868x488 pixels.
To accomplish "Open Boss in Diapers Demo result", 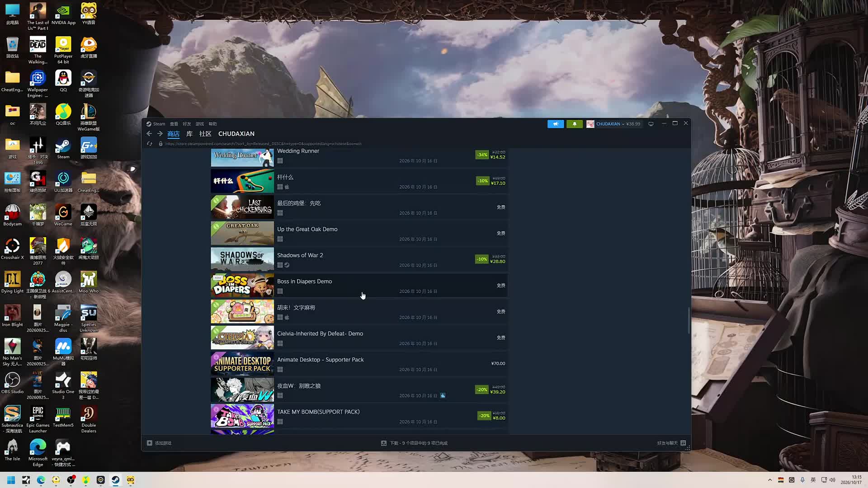I will (x=359, y=286).
